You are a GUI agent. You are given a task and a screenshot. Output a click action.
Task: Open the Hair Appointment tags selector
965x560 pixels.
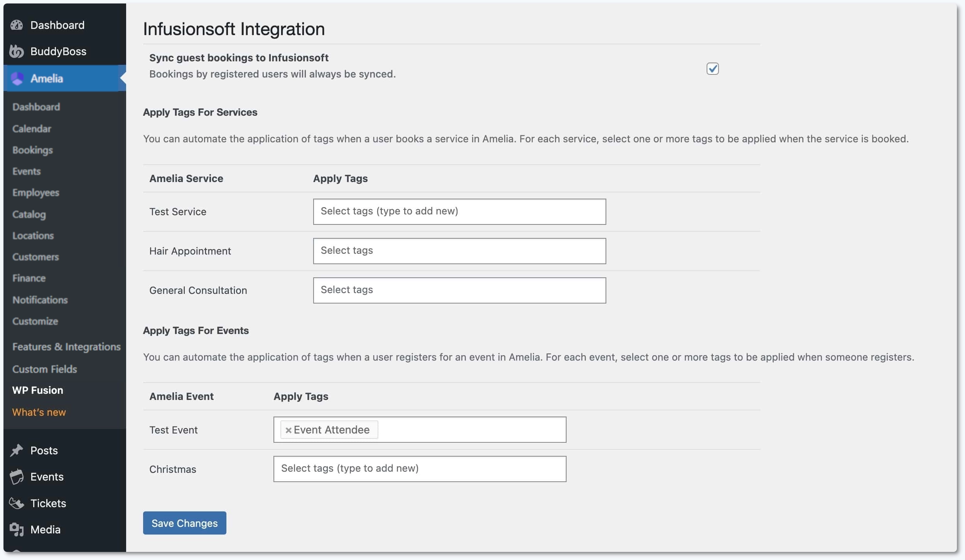[x=459, y=251]
